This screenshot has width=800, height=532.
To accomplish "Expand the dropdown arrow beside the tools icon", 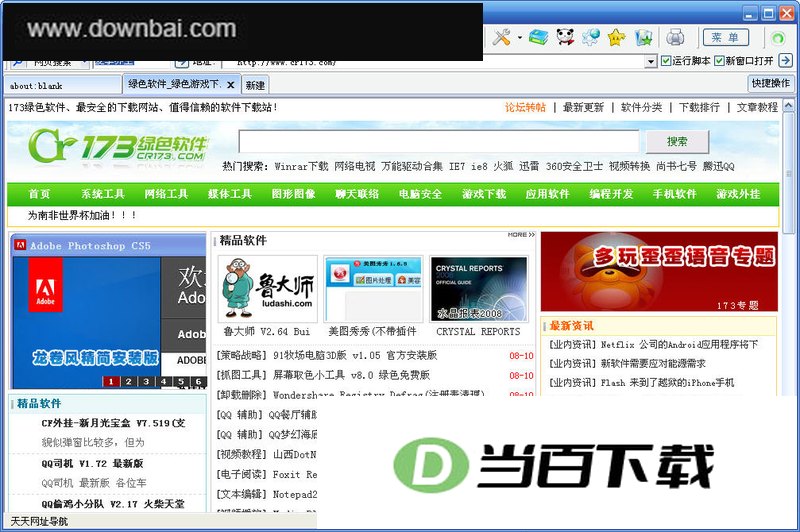I will [520, 37].
